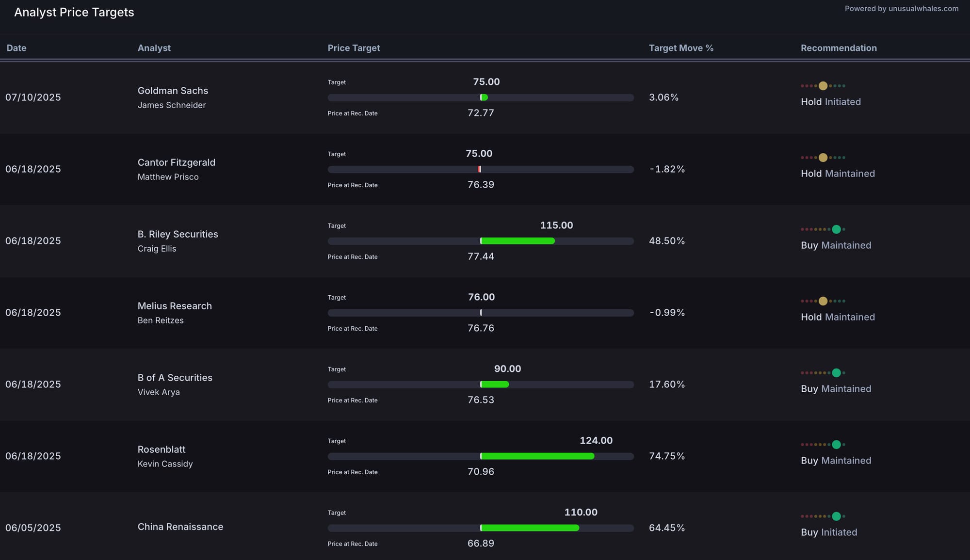Click the B of A Securities price target bar
This screenshot has width=970, height=560.
click(481, 384)
